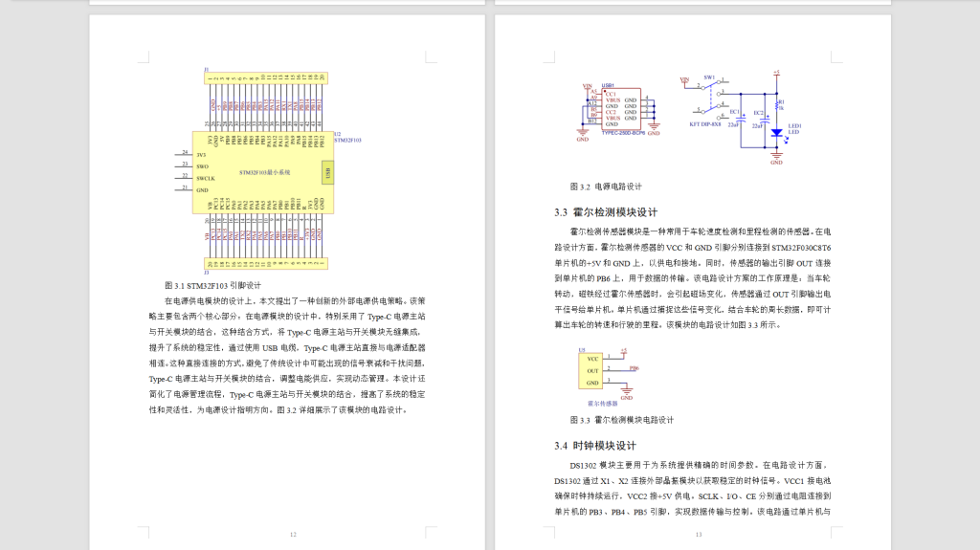Click the line starting "确保时钟持续运行"
The height and width of the screenshot is (550, 980).
click(693, 496)
